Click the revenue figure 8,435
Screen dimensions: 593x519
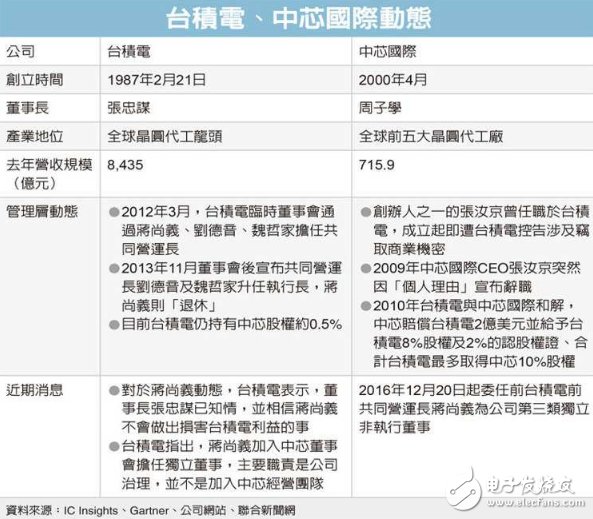click(125, 165)
